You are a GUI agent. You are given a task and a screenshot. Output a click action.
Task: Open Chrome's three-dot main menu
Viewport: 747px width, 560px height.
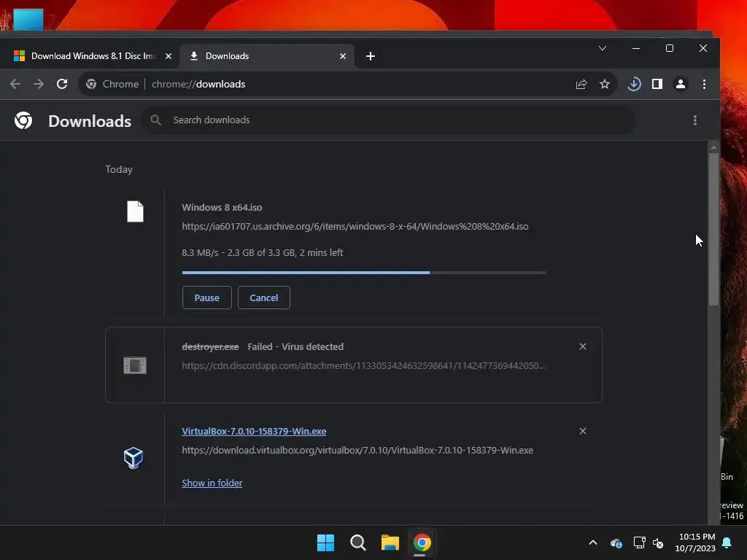tap(704, 85)
